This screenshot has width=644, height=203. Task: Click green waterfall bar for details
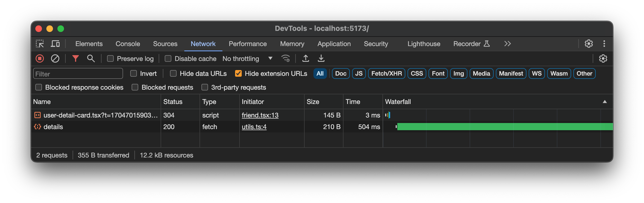pyautogui.click(x=505, y=127)
